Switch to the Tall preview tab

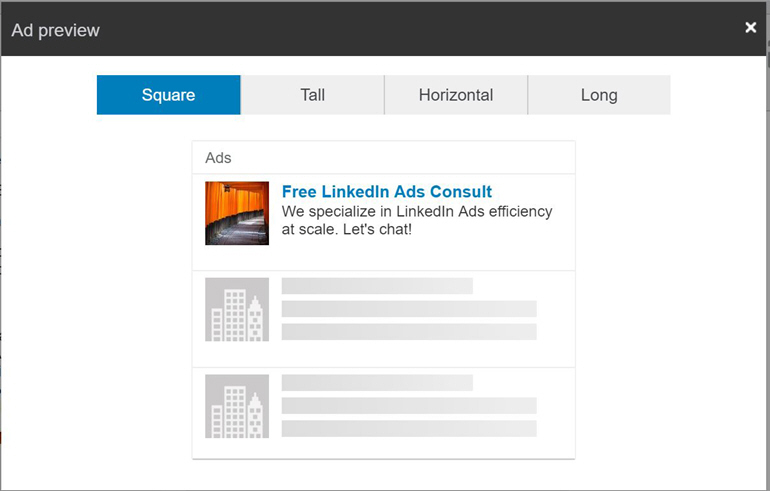[312, 95]
